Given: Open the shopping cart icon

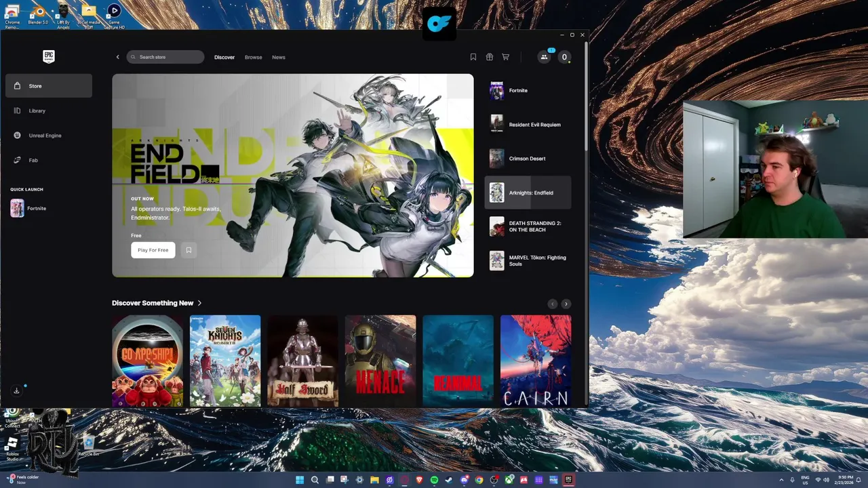Looking at the screenshot, I should [506, 57].
